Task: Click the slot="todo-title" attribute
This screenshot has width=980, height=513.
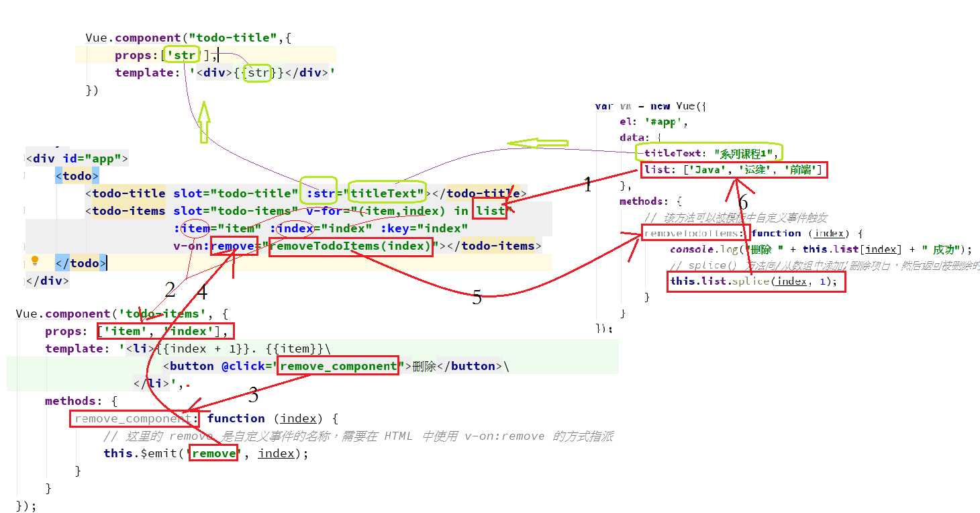Action: tap(235, 194)
